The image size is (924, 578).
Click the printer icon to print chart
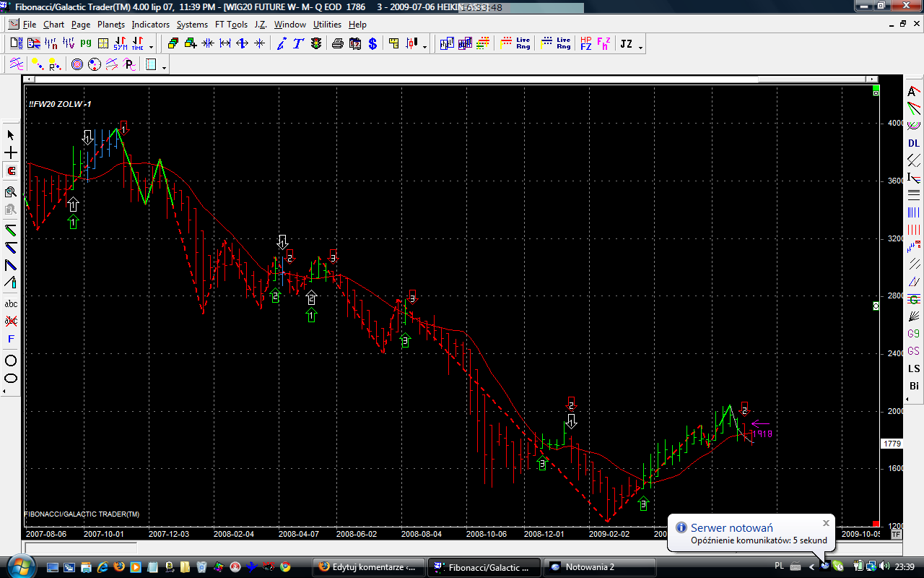coord(337,44)
